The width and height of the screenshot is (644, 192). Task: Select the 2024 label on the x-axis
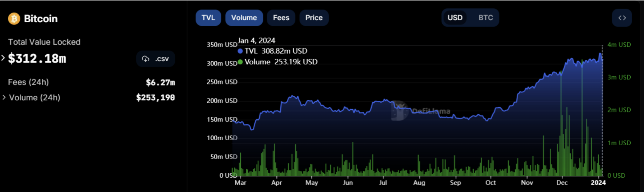[x=598, y=183]
